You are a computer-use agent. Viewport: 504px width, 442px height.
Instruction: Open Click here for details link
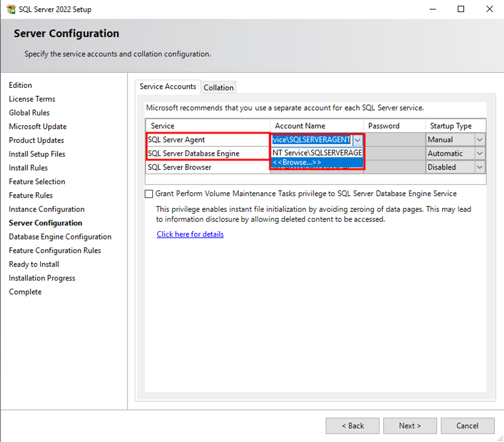[190, 234]
